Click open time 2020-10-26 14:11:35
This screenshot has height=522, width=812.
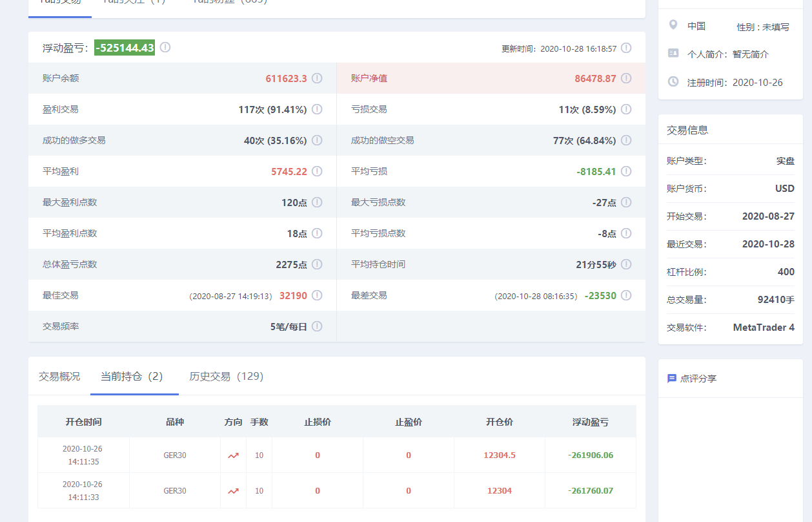(x=83, y=455)
